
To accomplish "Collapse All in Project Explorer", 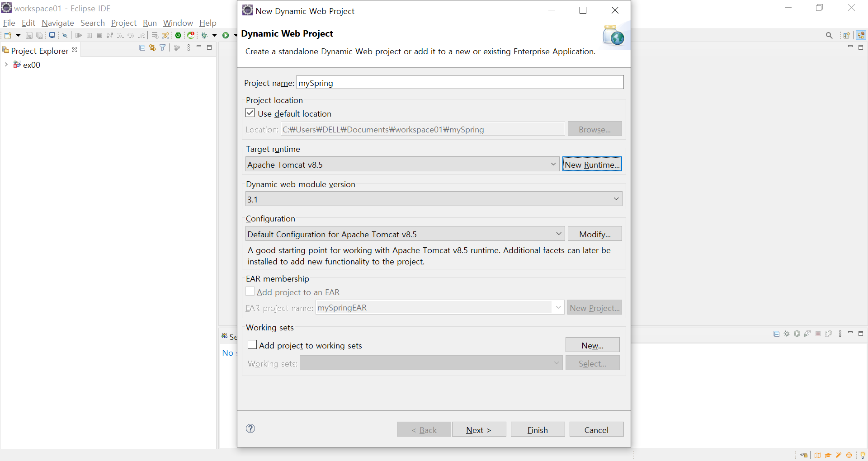I will point(142,47).
